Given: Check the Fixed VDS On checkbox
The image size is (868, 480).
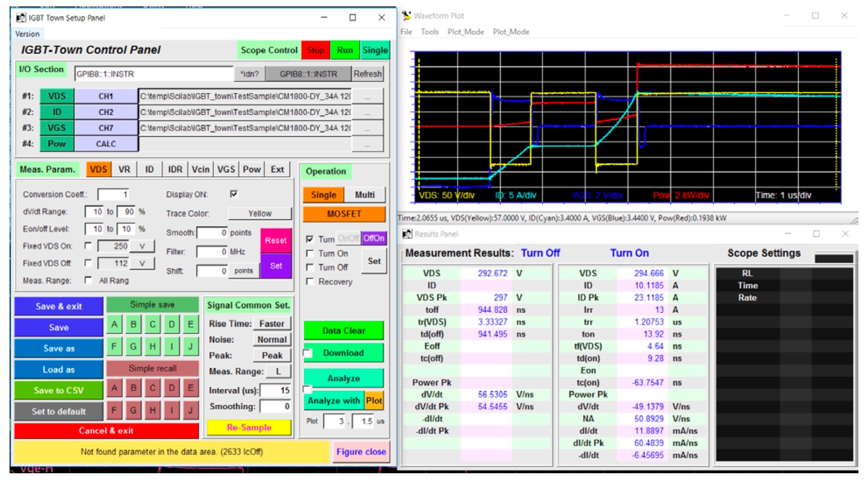Looking at the screenshot, I should tap(88, 246).
